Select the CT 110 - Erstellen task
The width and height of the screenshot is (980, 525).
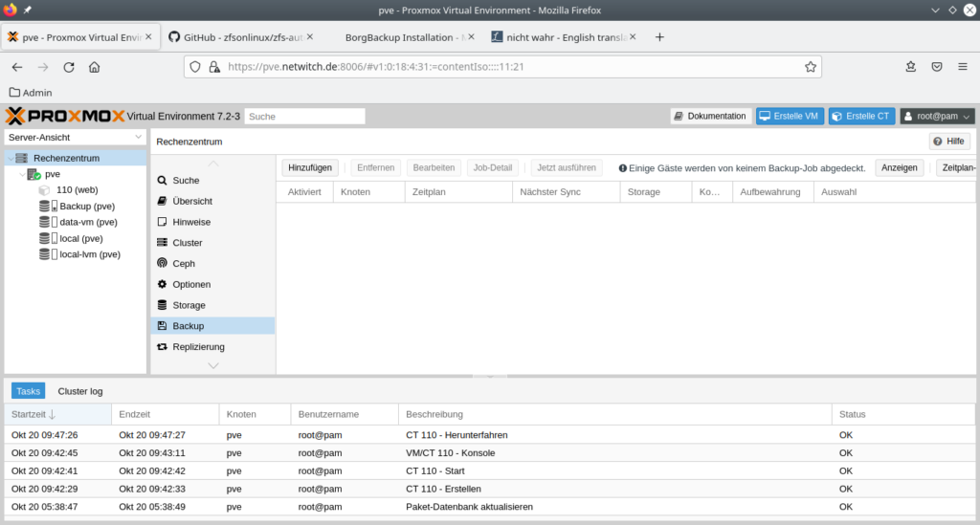[489, 489]
